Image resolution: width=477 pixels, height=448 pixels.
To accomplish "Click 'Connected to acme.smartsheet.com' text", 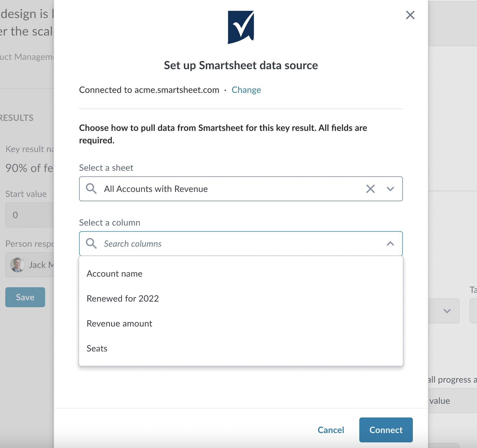I will tap(149, 90).
